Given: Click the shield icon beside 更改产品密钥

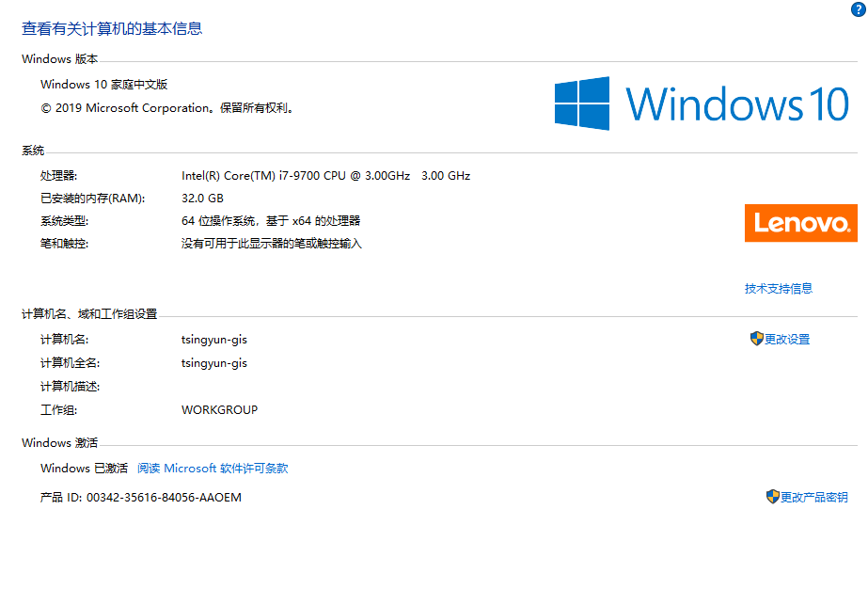Looking at the screenshot, I should pos(772,497).
